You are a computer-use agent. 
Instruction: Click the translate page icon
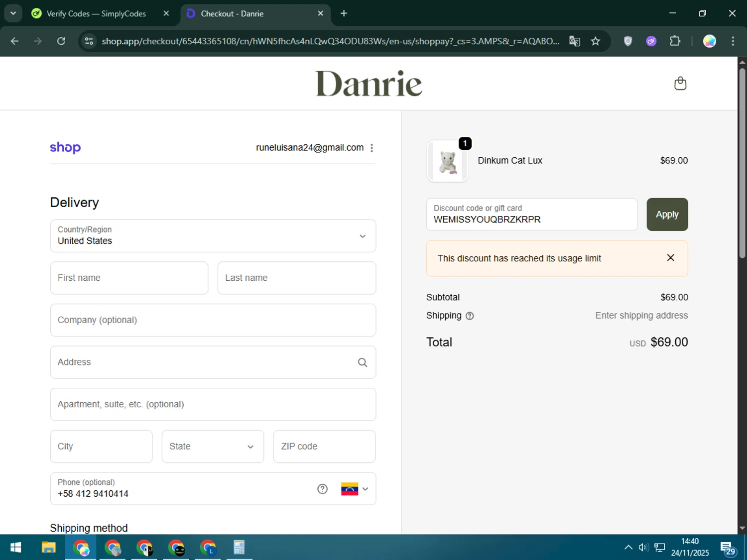pos(575,41)
